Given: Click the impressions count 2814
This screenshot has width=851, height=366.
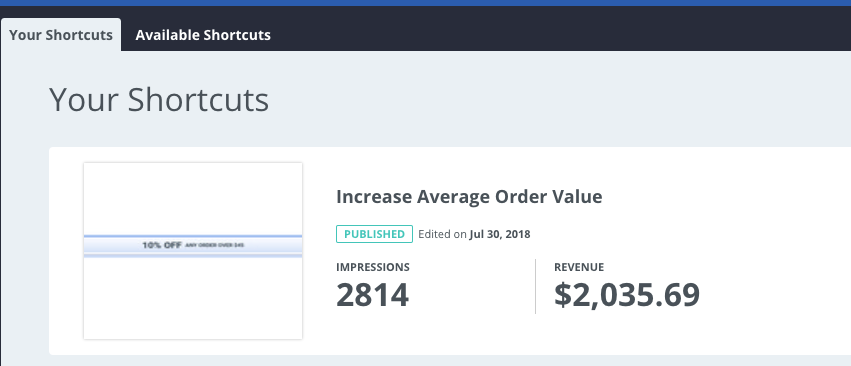Looking at the screenshot, I should pyautogui.click(x=372, y=295).
